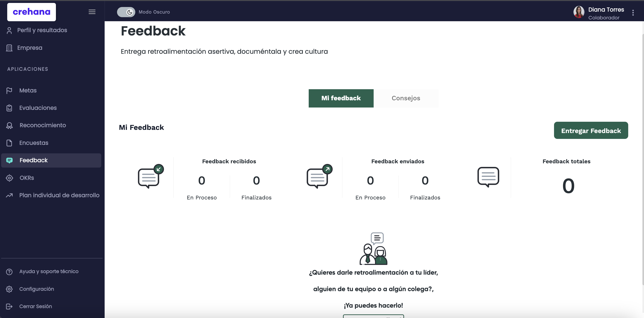The width and height of the screenshot is (644, 318).
Task: Toggle the hamburger menu open
Action: [92, 12]
